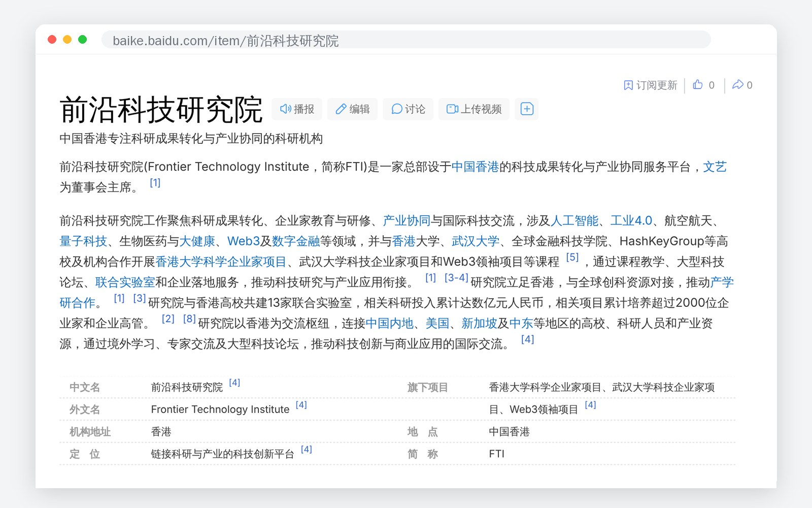The width and height of the screenshot is (812, 508).
Task: Open the Web3 link
Action: [244, 241]
